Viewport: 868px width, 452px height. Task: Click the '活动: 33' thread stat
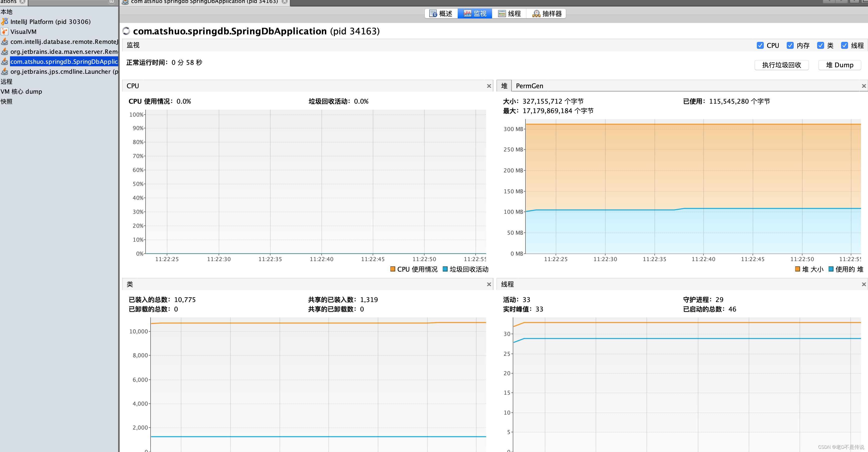[517, 300]
